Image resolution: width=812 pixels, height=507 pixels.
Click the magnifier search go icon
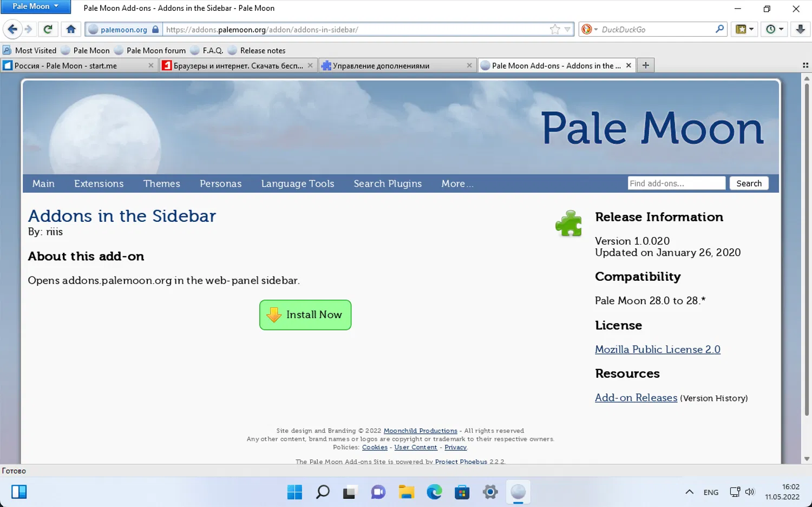point(719,29)
